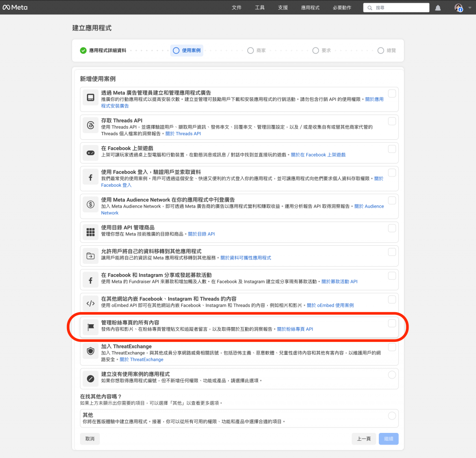
Task: Click the page flag icon
Action: pyautogui.click(x=91, y=327)
